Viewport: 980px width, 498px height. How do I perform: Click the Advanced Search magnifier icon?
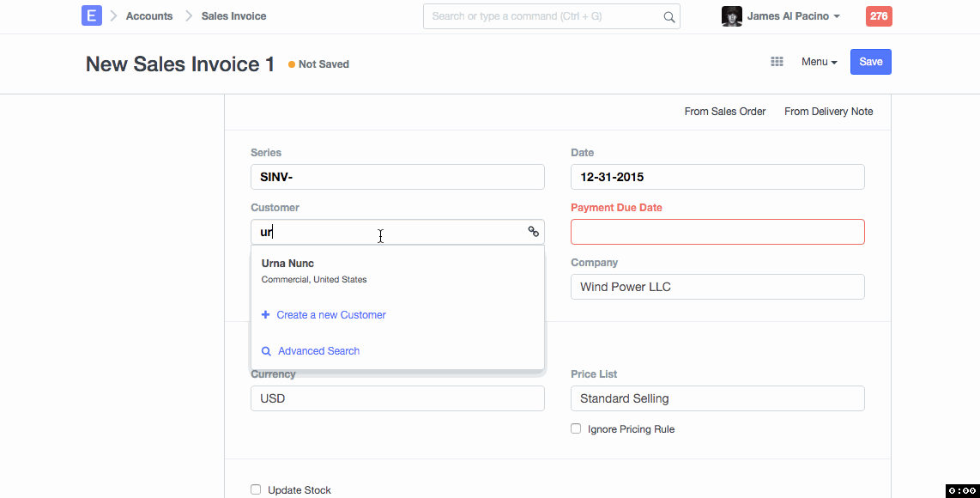click(266, 351)
